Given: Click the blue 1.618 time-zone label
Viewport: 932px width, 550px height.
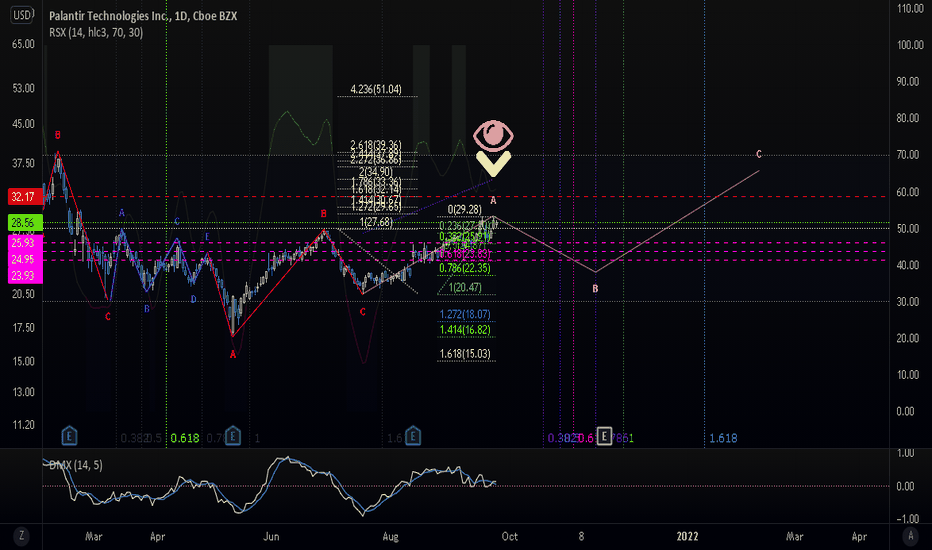Looking at the screenshot, I should click(x=723, y=438).
